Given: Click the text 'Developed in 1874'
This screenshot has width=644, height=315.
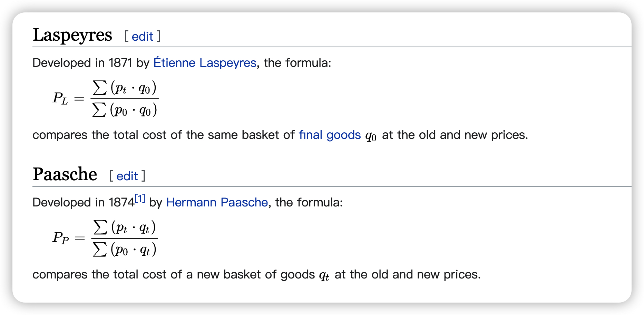Looking at the screenshot, I should [x=83, y=202].
